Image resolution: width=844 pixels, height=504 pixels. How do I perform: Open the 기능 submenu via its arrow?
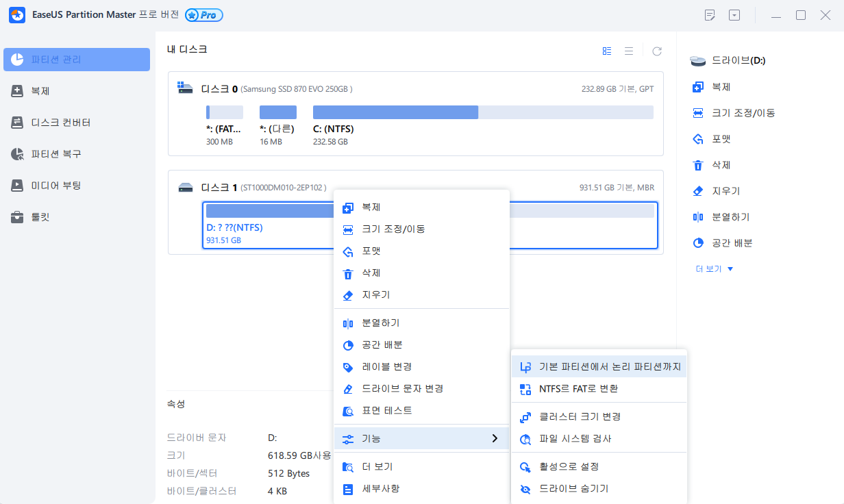pyautogui.click(x=495, y=438)
